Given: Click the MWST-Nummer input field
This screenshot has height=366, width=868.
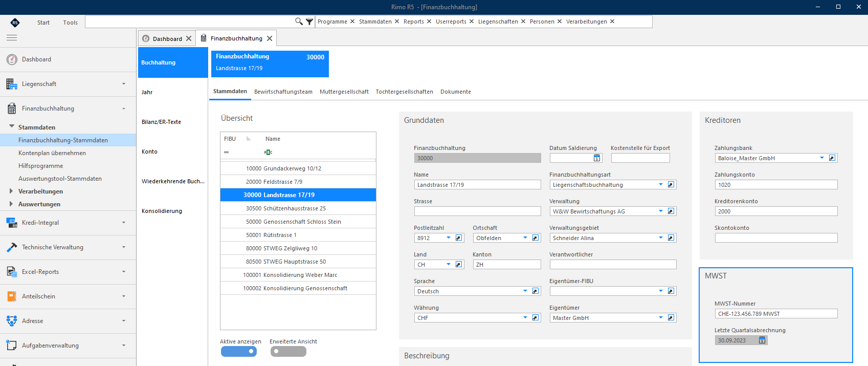Looking at the screenshot, I should coord(776,314).
